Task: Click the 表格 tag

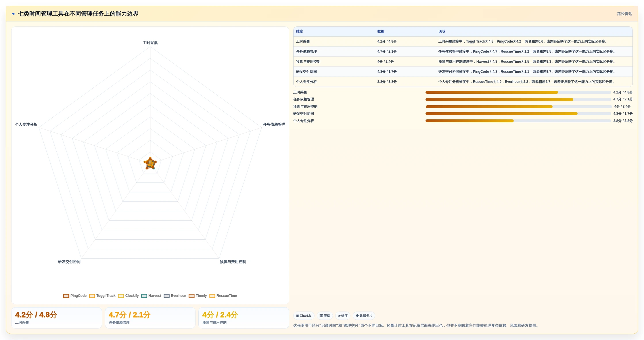Action: pos(325,316)
